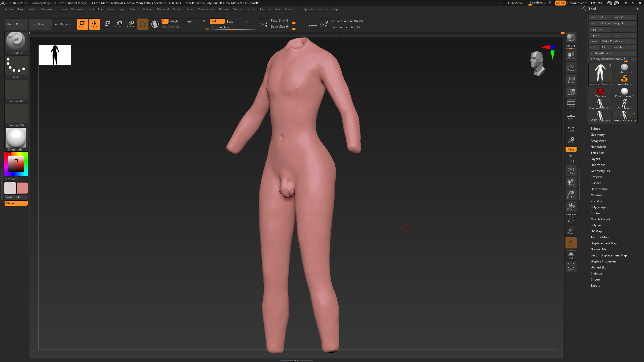Toggle the Persp perspective mode
Screen dimensions: 644x362
click(x=571, y=104)
